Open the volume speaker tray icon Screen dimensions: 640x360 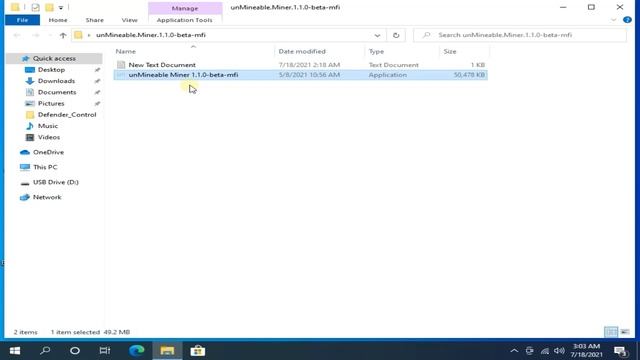click(559, 351)
